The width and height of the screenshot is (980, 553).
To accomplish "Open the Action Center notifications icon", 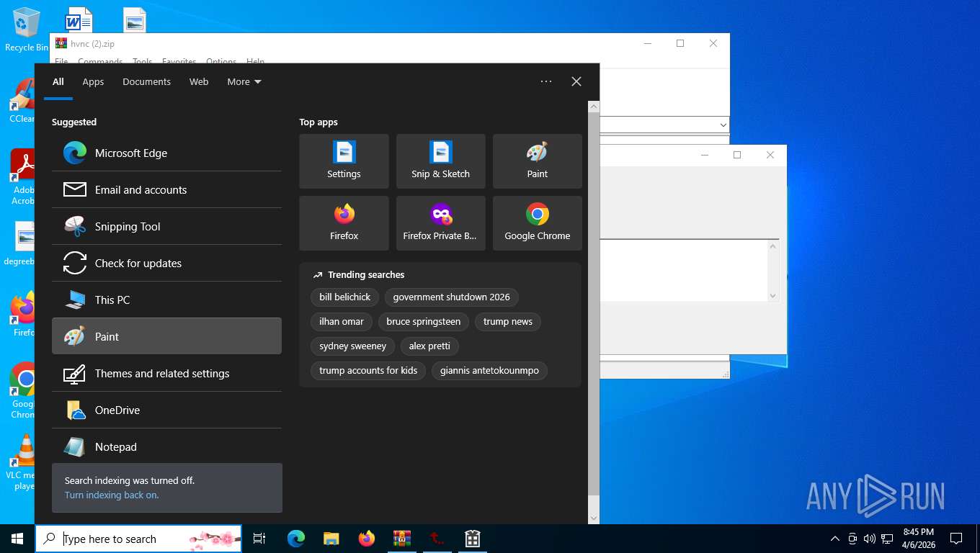I will coord(956,539).
